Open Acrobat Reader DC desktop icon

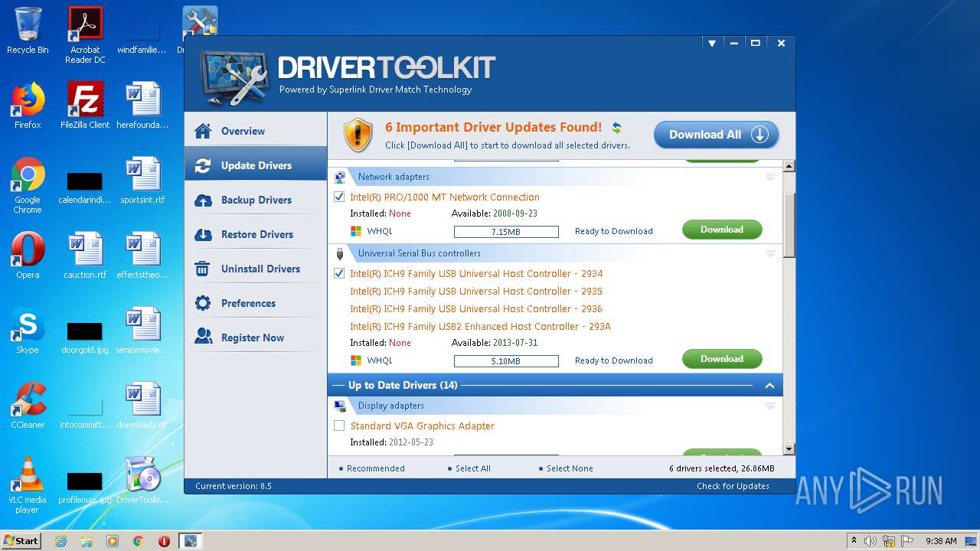point(85,35)
